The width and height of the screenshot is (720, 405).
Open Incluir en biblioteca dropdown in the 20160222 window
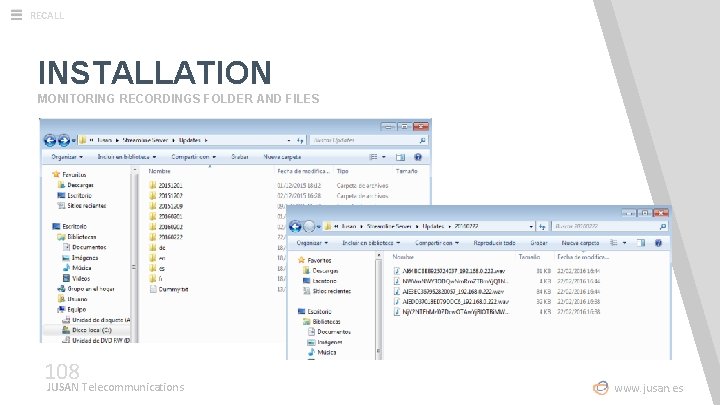[371, 242]
